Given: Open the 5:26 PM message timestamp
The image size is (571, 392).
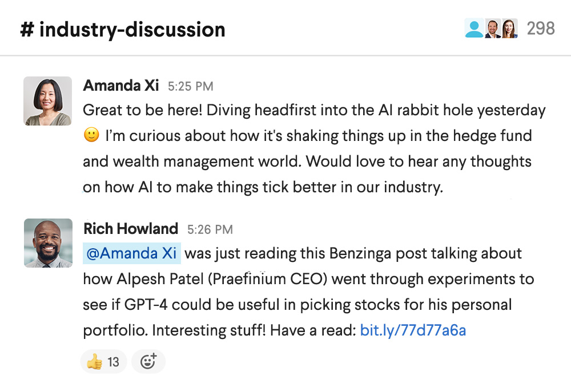Looking at the screenshot, I should coord(210,230).
